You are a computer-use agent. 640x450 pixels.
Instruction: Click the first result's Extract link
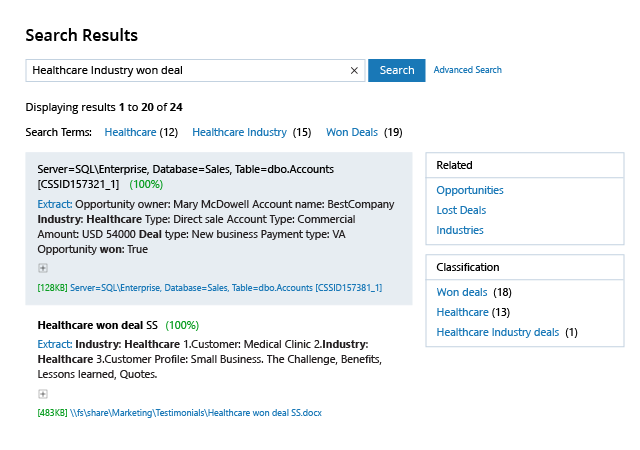(53, 204)
